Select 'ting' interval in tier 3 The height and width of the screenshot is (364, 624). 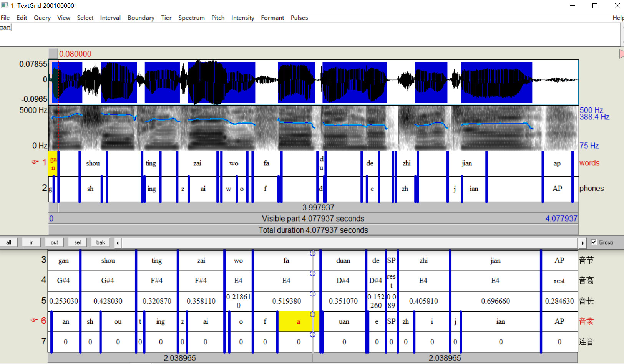click(156, 261)
